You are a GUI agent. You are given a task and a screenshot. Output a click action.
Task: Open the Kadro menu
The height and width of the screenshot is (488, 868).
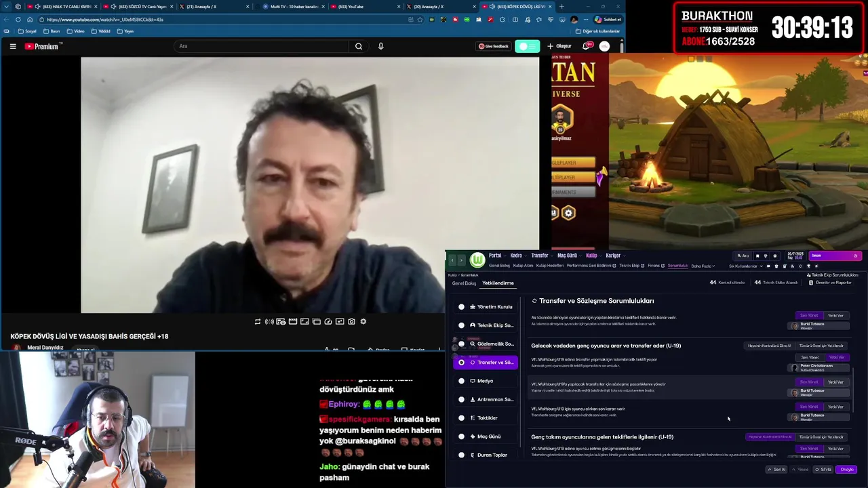[516, 256]
